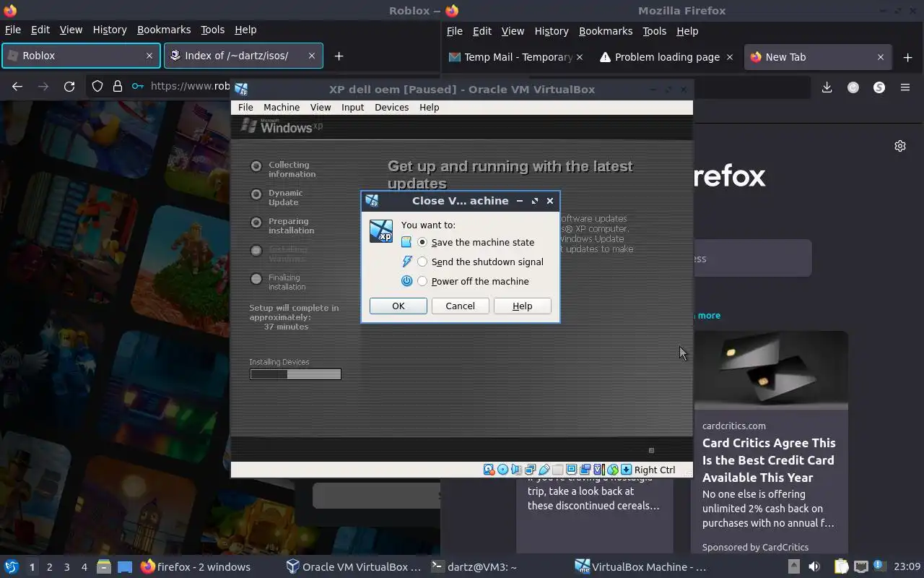Open Card Critics sponsored article headline

[x=769, y=460]
